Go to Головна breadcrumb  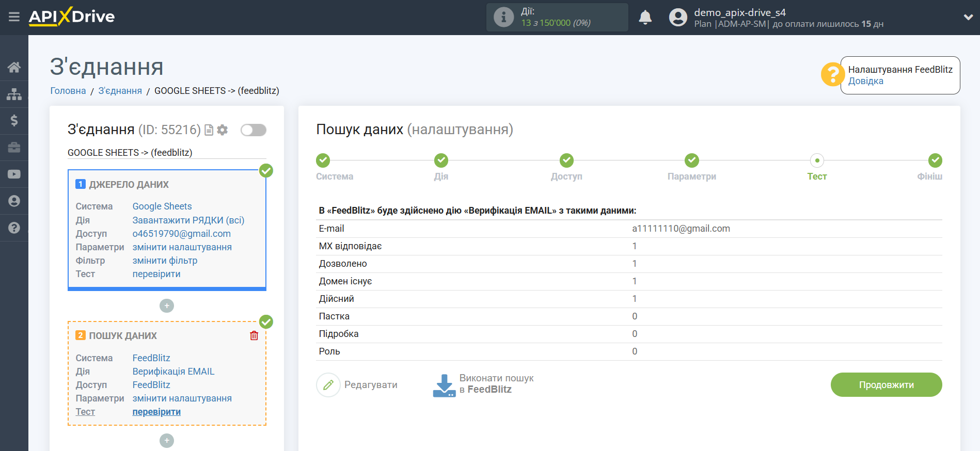coord(68,91)
